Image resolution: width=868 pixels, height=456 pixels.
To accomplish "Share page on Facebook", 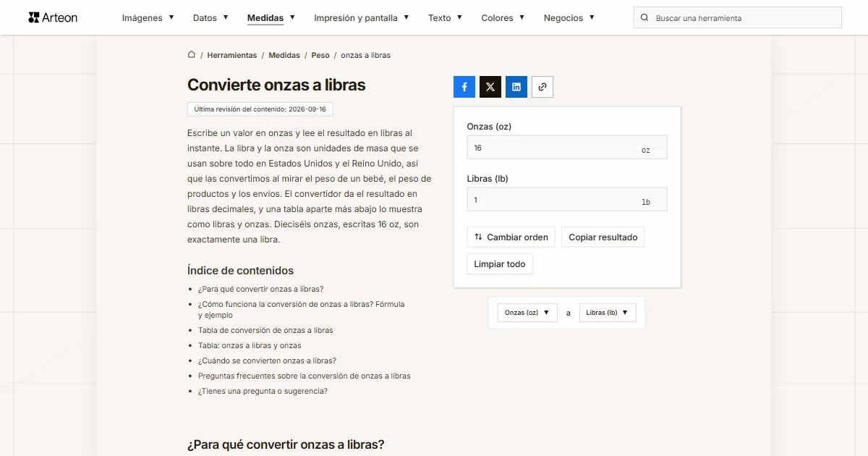I will [x=464, y=87].
